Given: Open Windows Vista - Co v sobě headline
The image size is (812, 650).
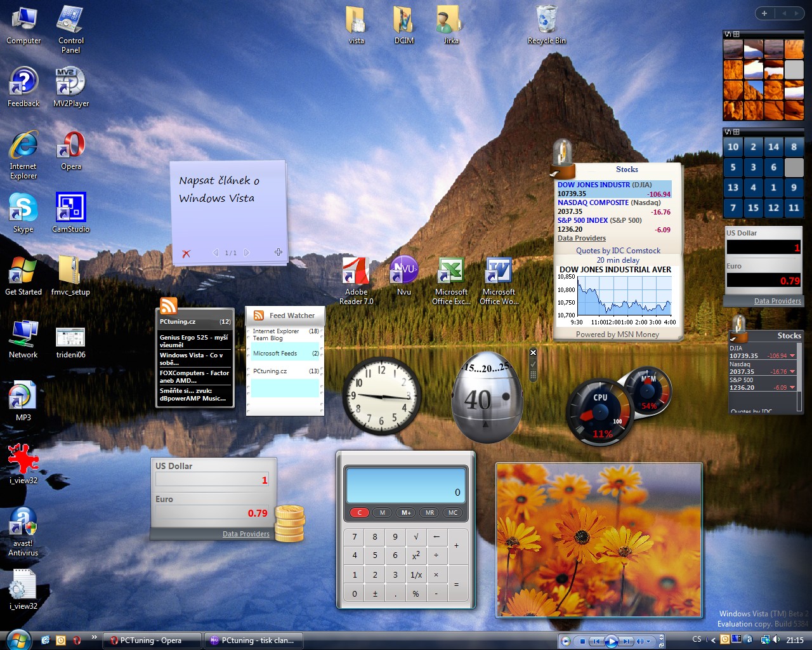Looking at the screenshot, I should (x=195, y=359).
